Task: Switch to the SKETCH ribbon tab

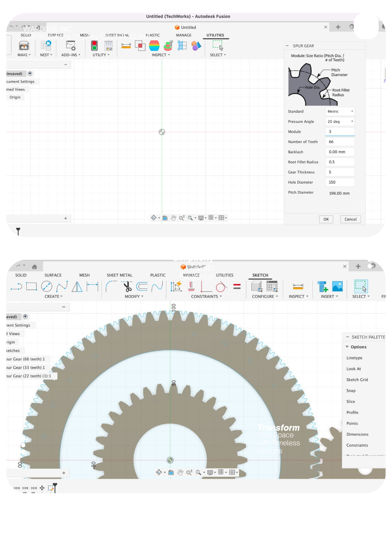Action: pyautogui.click(x=260, y=275)
